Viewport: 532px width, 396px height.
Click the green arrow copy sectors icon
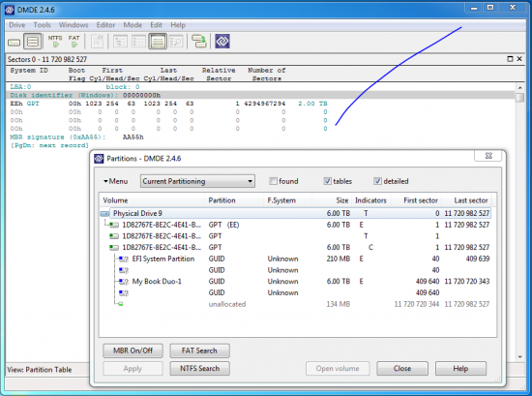(x=199, y=41)
